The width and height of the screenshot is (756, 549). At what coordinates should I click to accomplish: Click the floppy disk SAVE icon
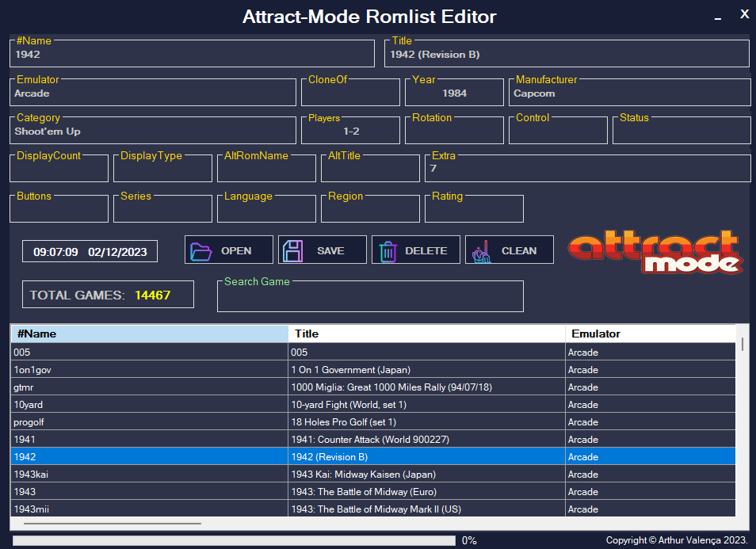(x=293, y=251)
